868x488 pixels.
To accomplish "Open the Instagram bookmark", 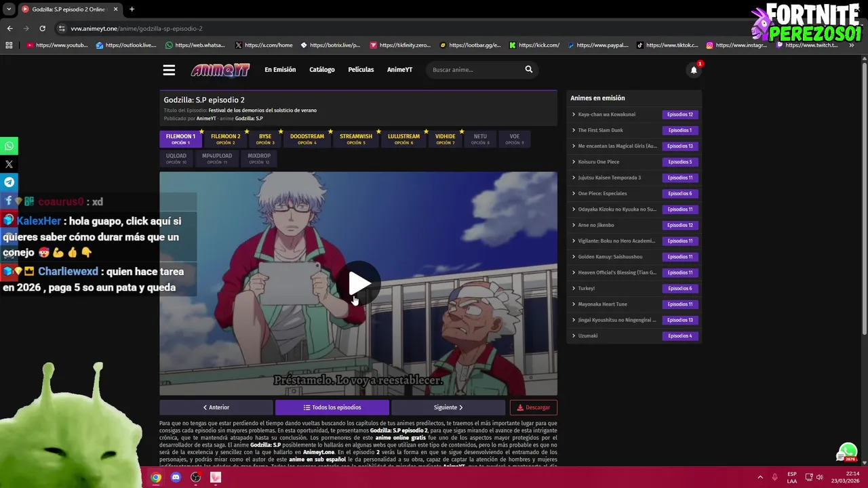I will coord(737,45).
